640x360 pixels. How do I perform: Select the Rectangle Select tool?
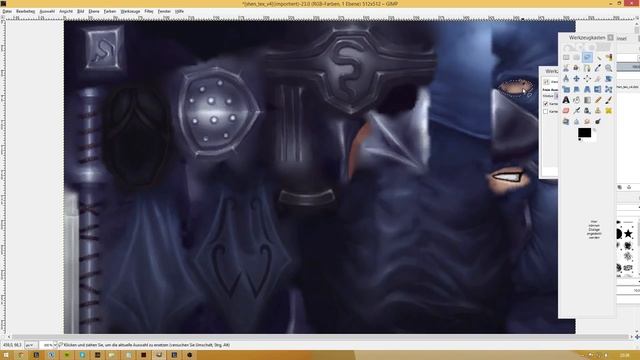point(566,57)
